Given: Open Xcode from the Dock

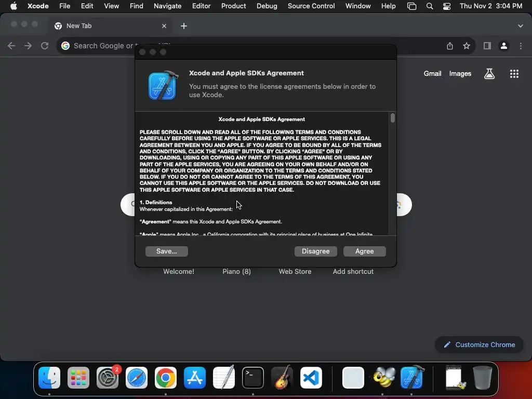Looking at the screenshot, I should pos(412,378).
